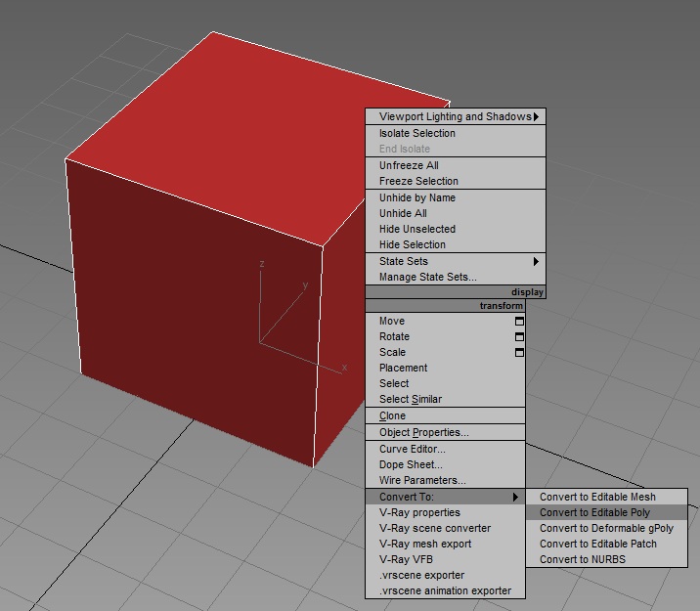Launch the .vrscene exporter

tap(445, 575)
